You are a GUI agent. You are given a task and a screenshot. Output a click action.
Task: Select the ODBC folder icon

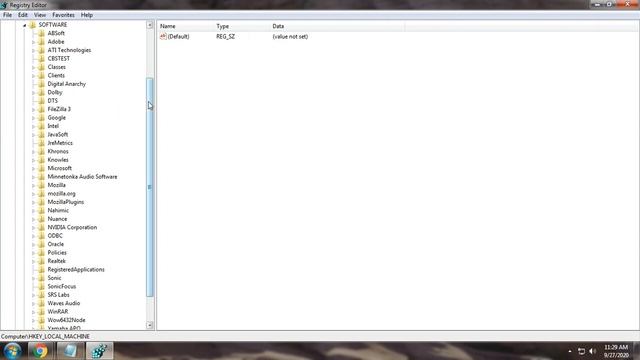click(x=41, y=236)
